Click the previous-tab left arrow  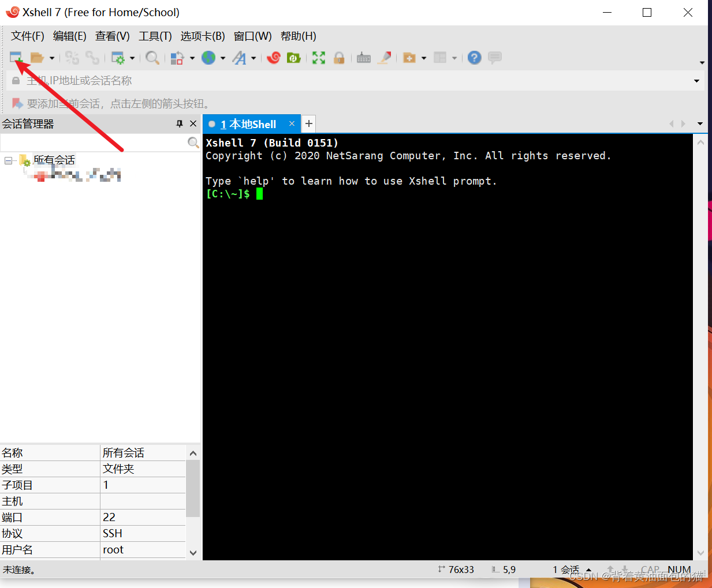pyautogui.click(x=671, y=123)
